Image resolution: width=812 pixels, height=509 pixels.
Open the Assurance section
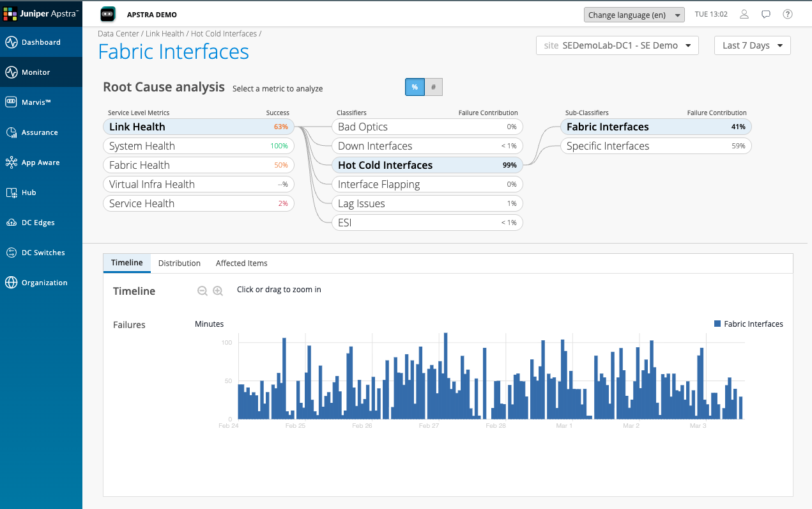pyautogui.click(x=41, y=132)
